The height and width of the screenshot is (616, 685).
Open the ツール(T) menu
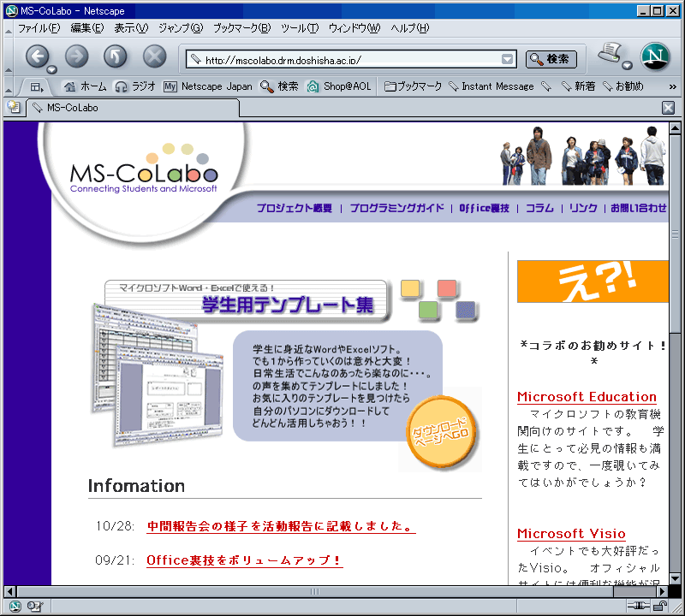(300, 28)
